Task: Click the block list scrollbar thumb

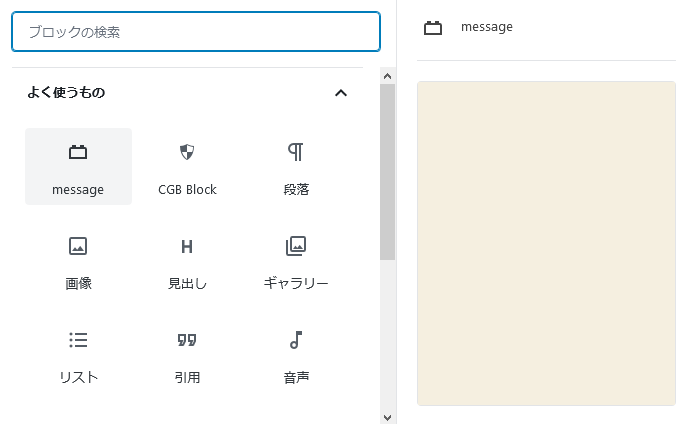Action: pyautogui.click(x=388, y=172)
